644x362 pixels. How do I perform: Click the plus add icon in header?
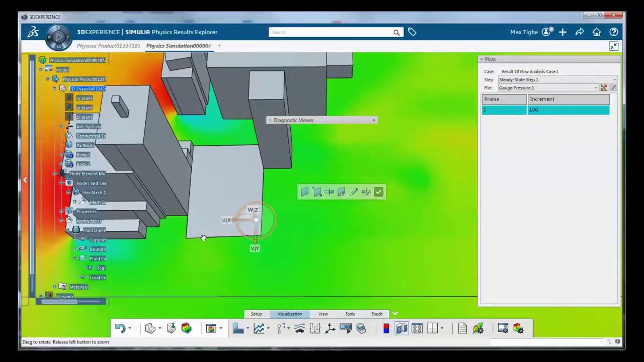tap(562, 32)
